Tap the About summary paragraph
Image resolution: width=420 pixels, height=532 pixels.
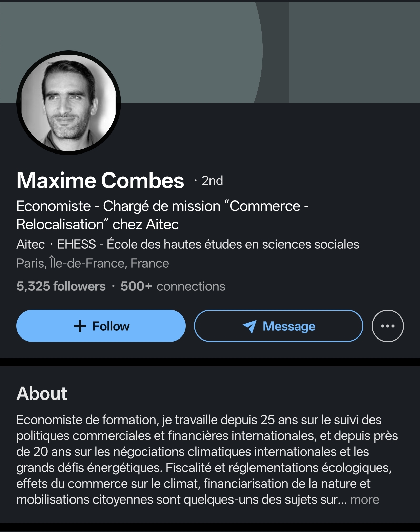tap(203, 459)
